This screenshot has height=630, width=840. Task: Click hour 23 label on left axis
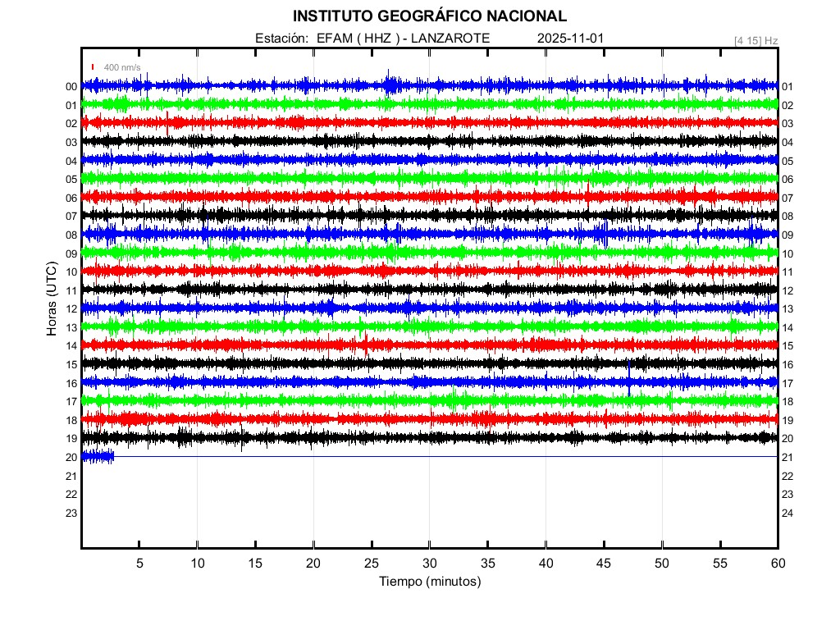point(71,513)
